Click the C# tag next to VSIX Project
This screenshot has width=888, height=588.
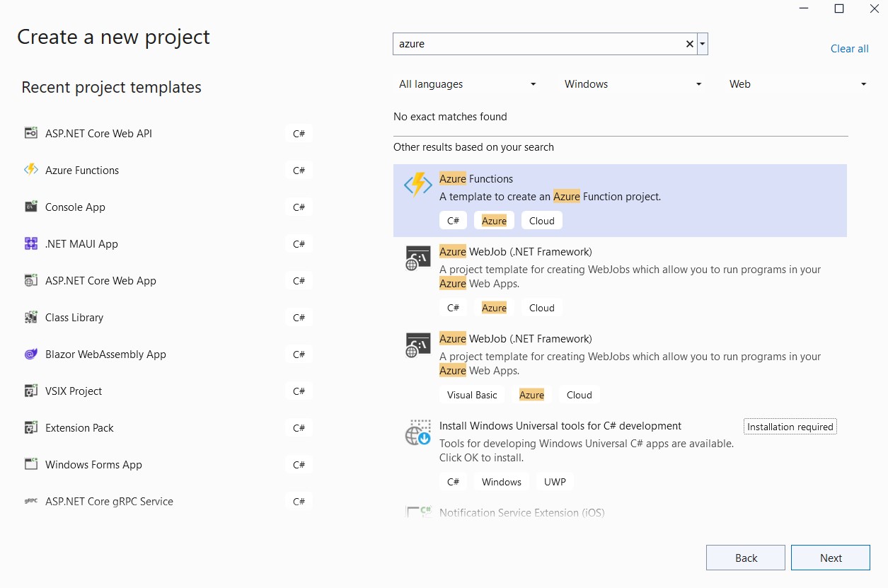pos(299,391)
